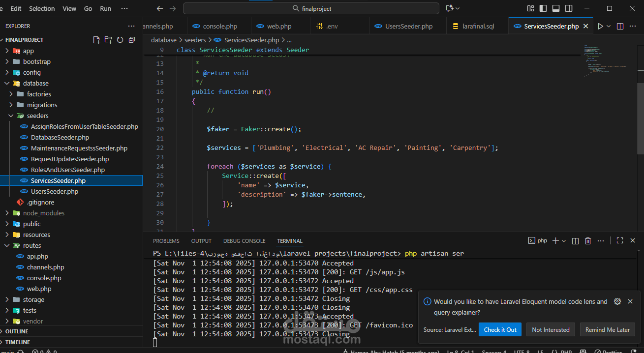Toggle the secondary side bar visibility
The image size is (644, 353).
pyautogui.click(x=569, y=8)
